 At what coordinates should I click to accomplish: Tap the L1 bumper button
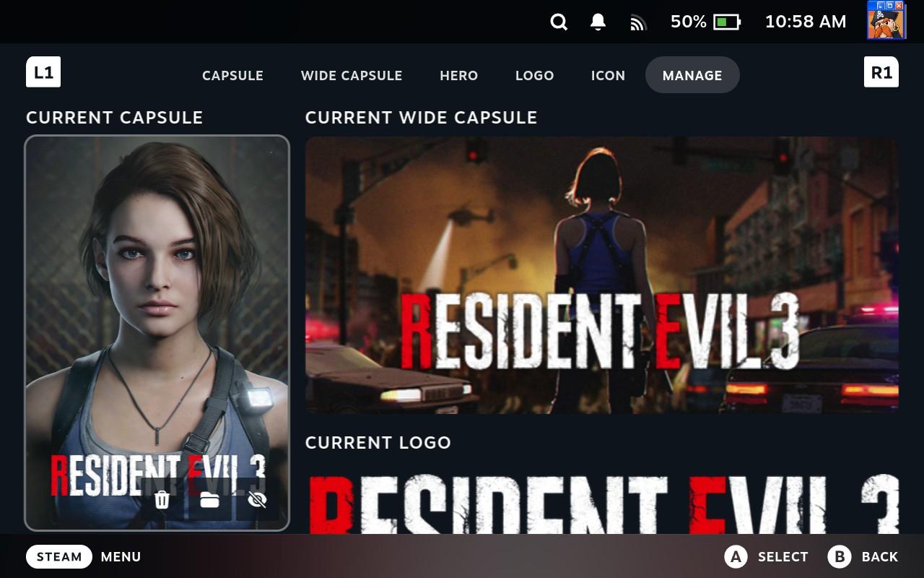pyautogui.click(x=43, y=72)
